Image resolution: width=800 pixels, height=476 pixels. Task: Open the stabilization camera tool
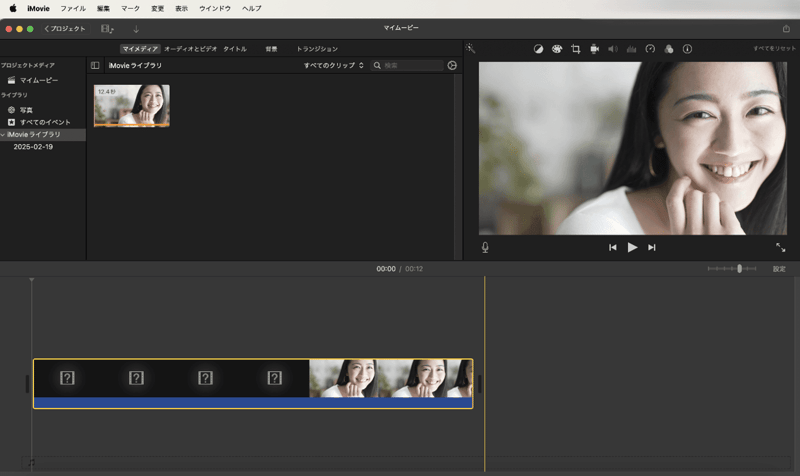pyautogui.click(x=594, y=49)
